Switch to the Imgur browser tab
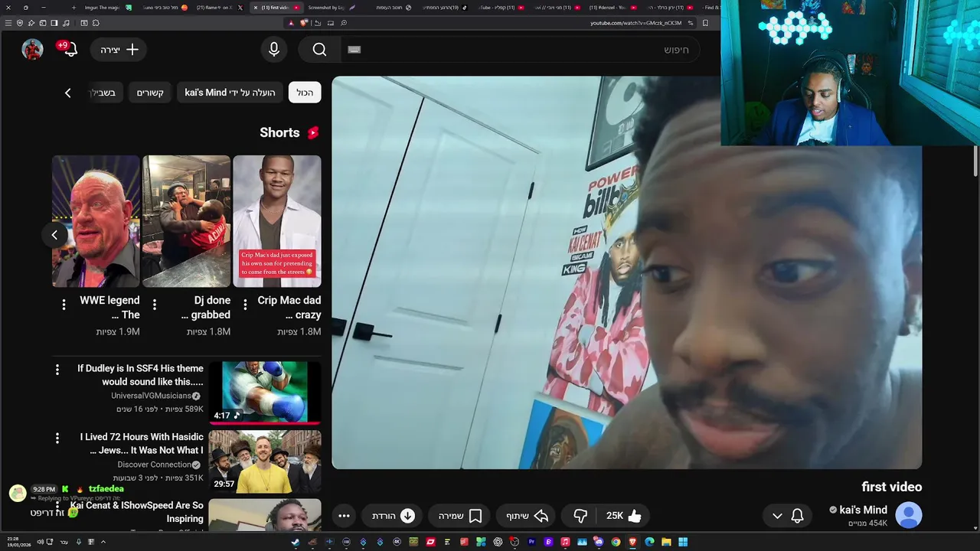The width and height of the screenshot is (980, 551). [x=107, y=8]
